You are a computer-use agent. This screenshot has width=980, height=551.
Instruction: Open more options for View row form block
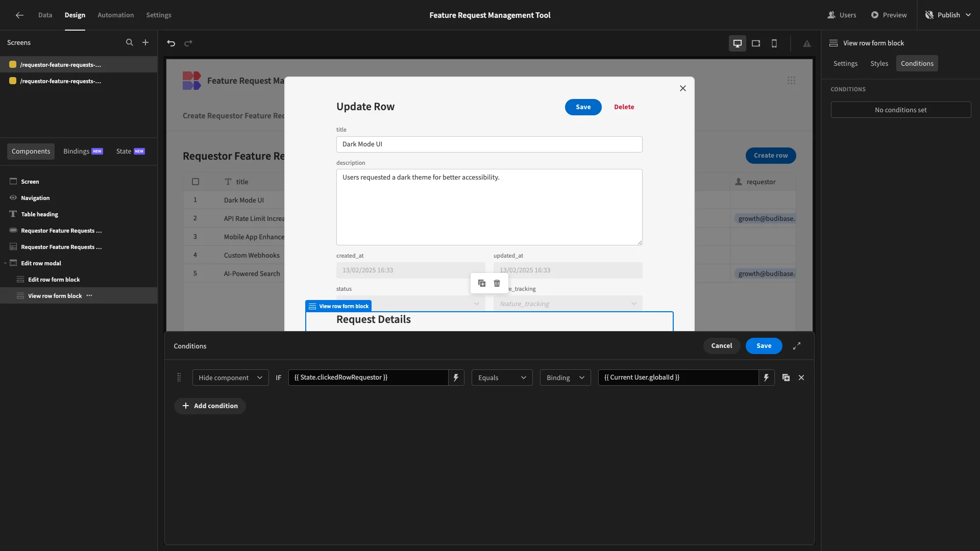pyautogui.click(x=89, y=295)
